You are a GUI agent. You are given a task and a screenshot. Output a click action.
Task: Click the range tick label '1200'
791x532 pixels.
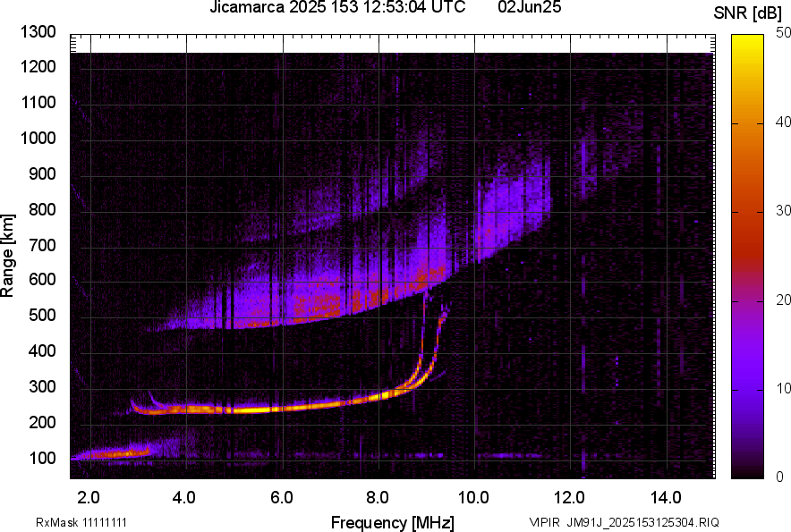coord(38,66)
